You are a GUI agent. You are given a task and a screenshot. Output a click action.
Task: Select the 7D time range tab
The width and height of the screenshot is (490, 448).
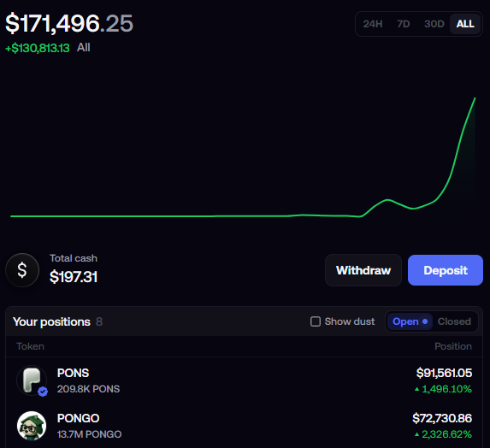click(x=403, y=24)
